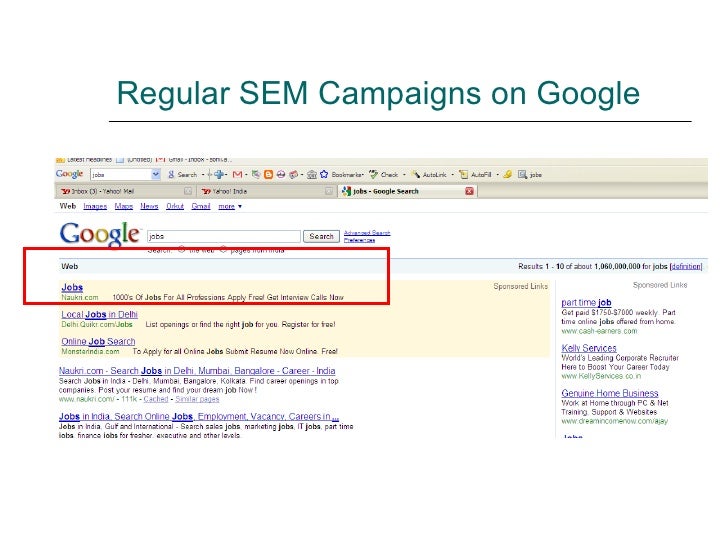This screenshot has width=728, height=546.
Task: Open the News link
Action: [x=150, y=207]
